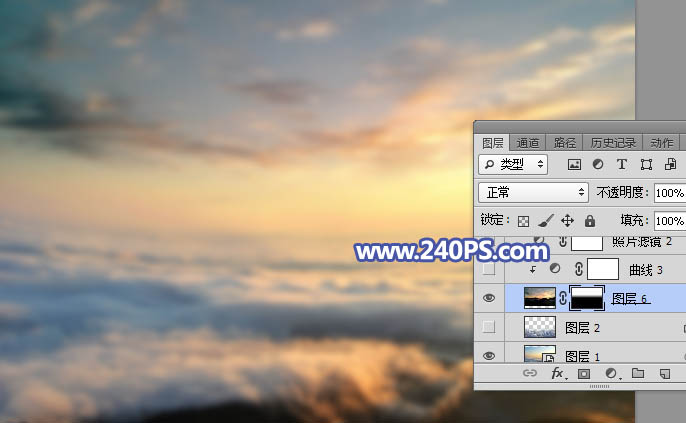This screenshot has height=423, width=686.
Task: Click the 曲线 3 curves adjustment icon
Action: (555, 269)
